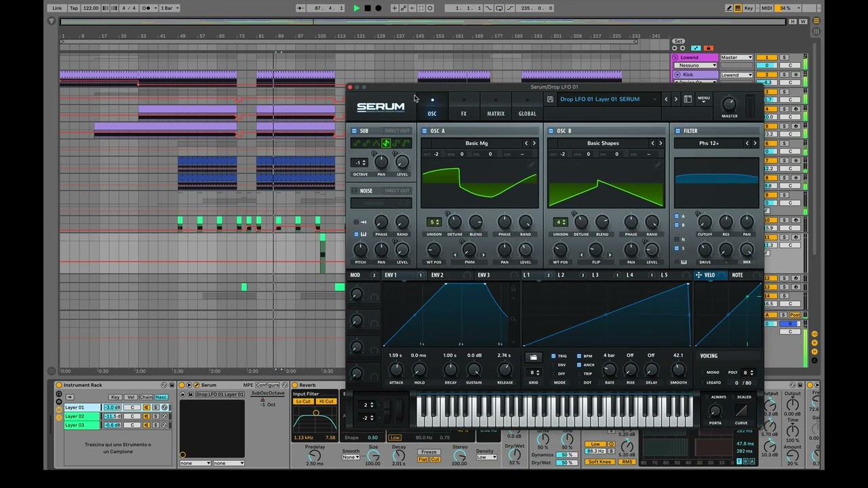Click the OSC B waveform edit pencil
Image resolution: width=868 pixels, height=488 pixels.
(658, 164)
